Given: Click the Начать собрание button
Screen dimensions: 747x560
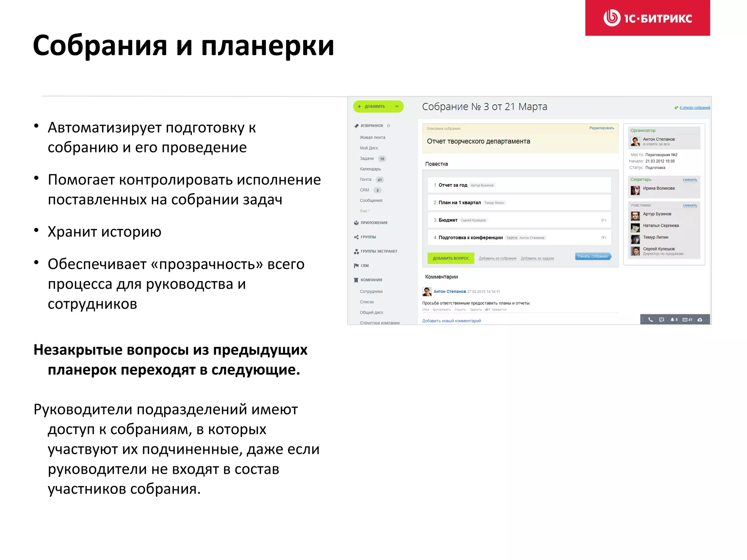Looking at the screenshot, I should (593, 256).
